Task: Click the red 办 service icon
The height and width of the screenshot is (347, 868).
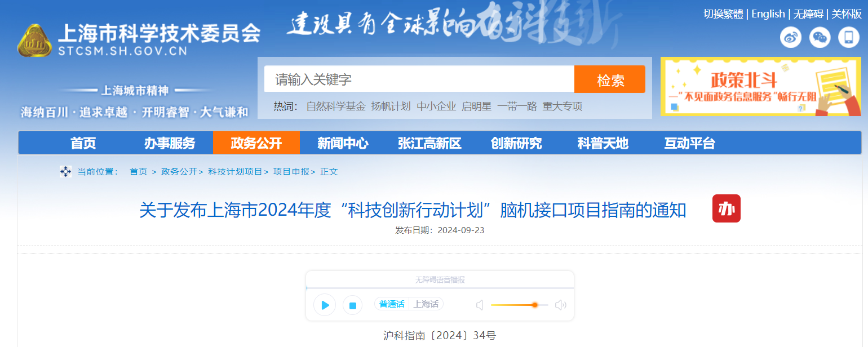Action: 726,209
